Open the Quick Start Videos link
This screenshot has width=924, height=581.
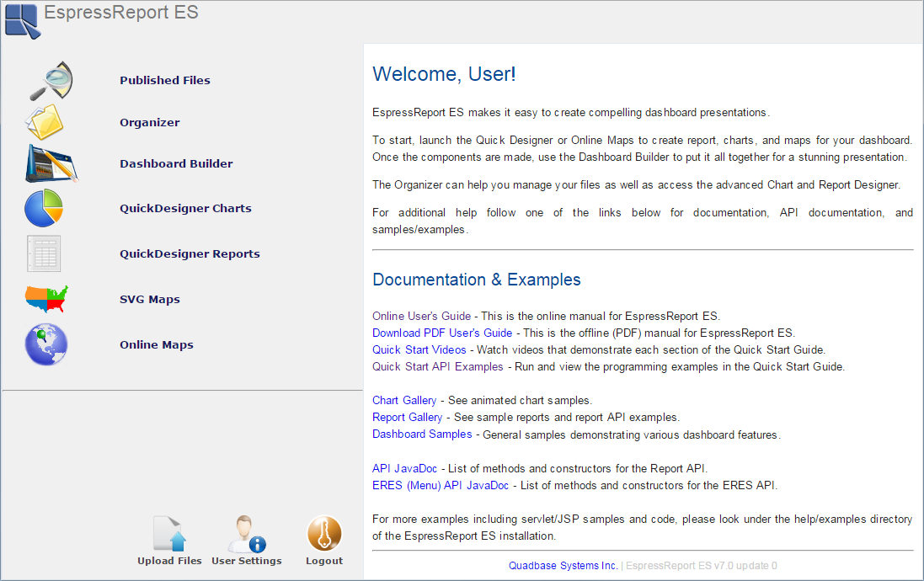click(x=419, y=350)
